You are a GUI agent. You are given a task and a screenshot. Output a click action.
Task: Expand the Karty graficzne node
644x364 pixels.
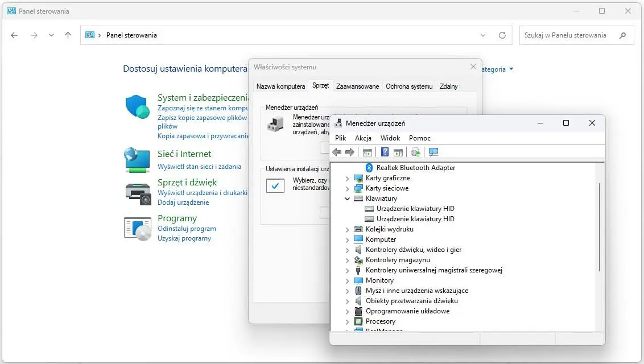(348, 178)
